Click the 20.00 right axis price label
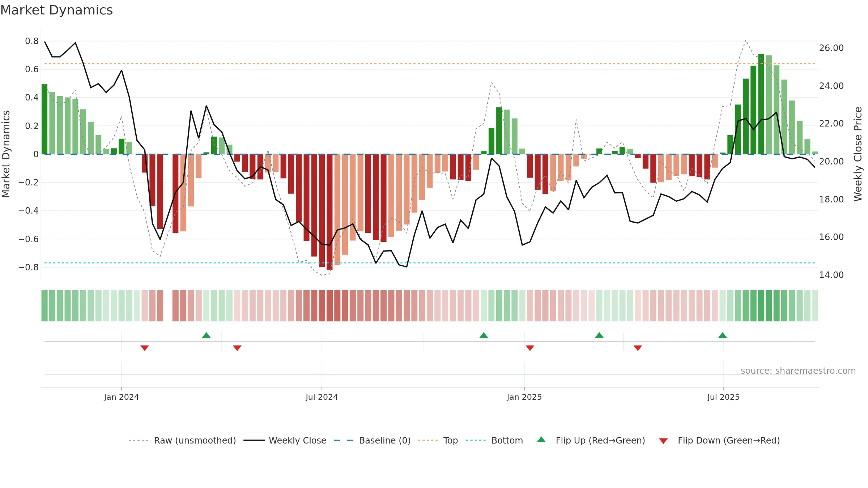Viewport: 868px width, 488px height. click(x=831, y=162)
